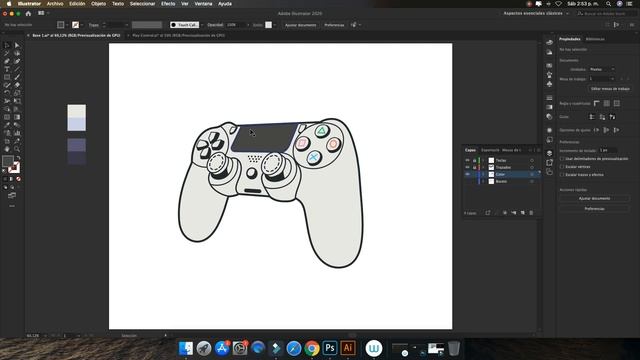The height and width of the screenshot is (360, 640).
Task: Click Preferencias in top control bar
Action: click(x=334, y=25)
